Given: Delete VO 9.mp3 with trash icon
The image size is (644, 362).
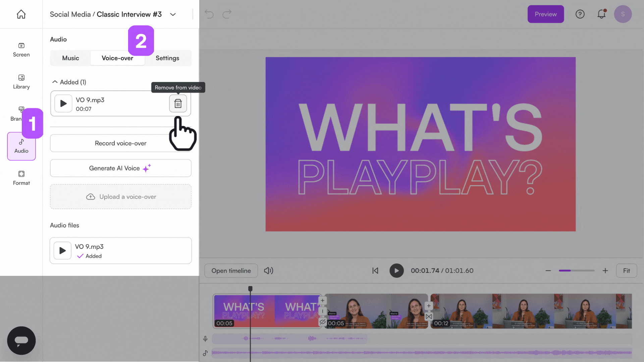Looking at the screenshot, I should pyautogui.click(x=178, y=103).
